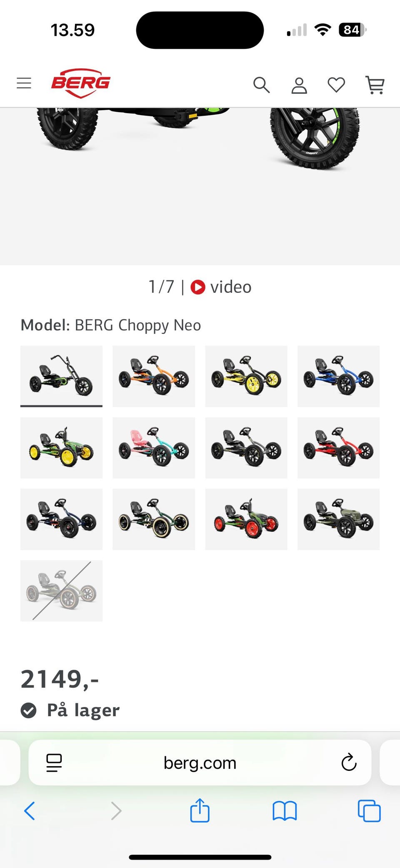The image size is (400, 868).
Task: Select the crossed-out unavailable model thumbnail
Action: click(62, 591)
